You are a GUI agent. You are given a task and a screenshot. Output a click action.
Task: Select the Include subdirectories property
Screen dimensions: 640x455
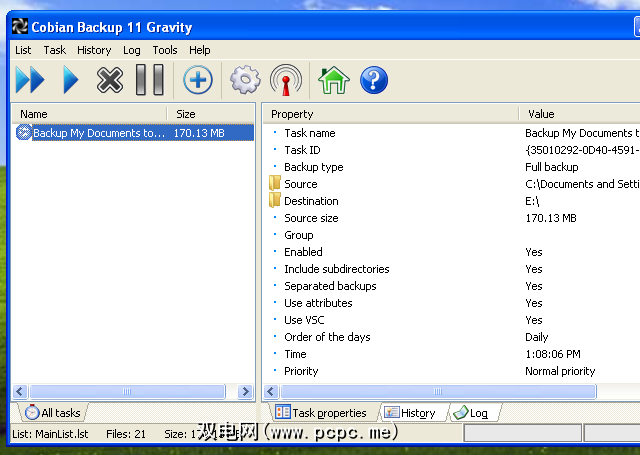point(337,269)
